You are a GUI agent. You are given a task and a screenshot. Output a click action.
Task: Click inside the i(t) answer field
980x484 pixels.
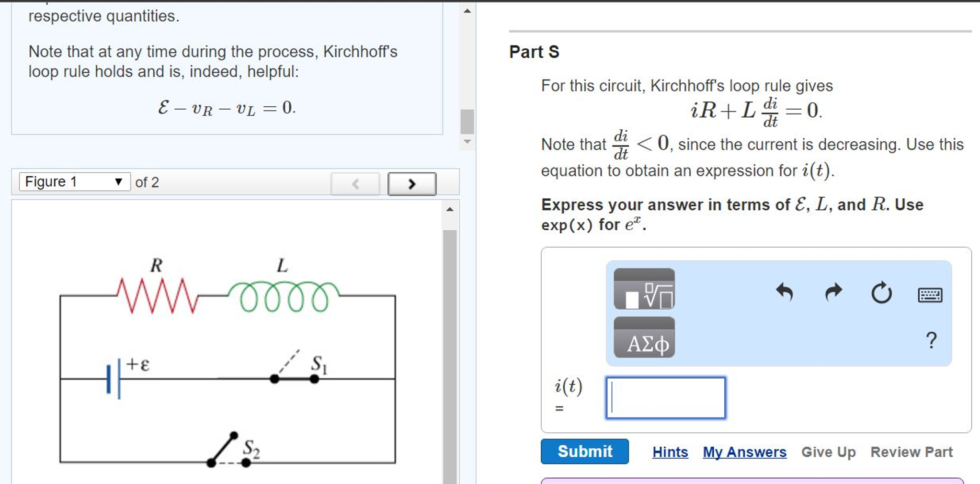pos(666,398)
